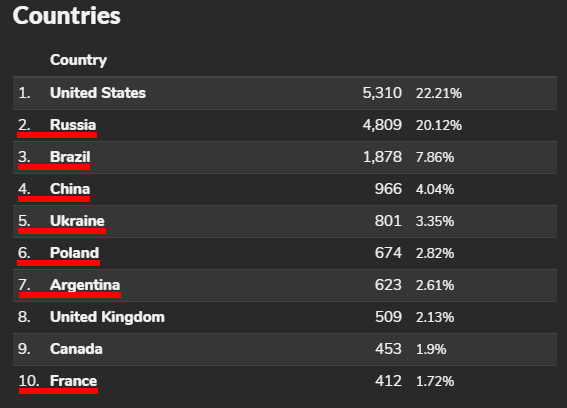The height and width of the screenshot is (408, 567).
Task: Click the 966 count for China
Action: click(x=388, y=189)
